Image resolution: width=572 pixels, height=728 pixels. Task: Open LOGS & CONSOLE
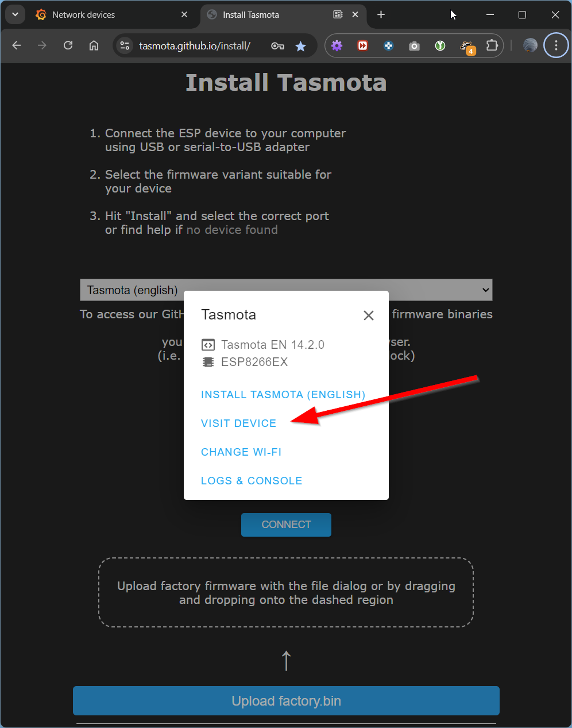tap(252, 481)
